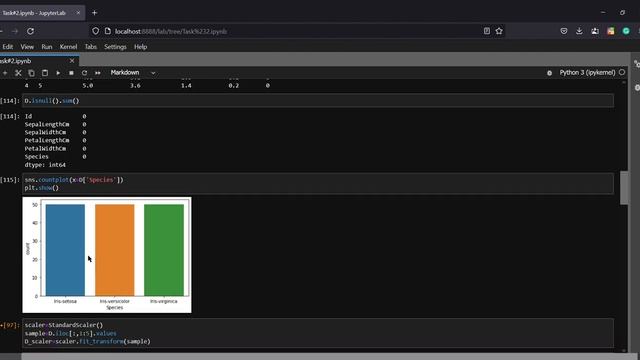The image size is (640, 360).
Task: Open the Run menu
Action: [x=47, y=47]
